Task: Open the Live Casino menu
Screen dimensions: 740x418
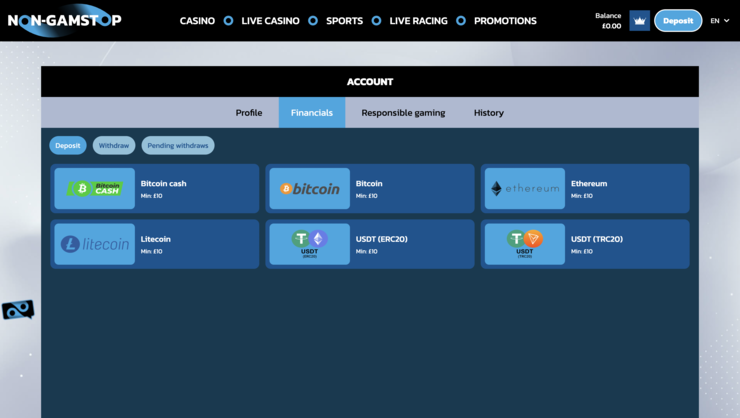Action: [270, 21]
